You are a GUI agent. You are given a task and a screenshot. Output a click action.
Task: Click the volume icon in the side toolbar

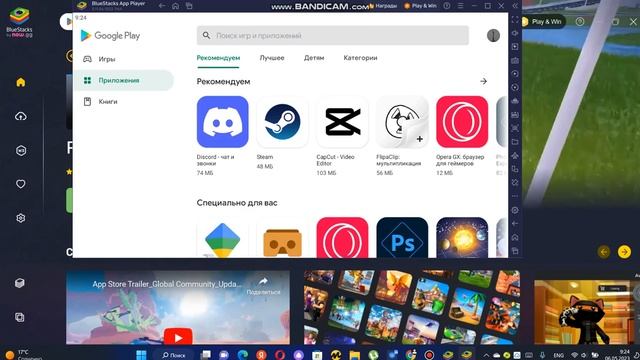click(x=515, y=33)
